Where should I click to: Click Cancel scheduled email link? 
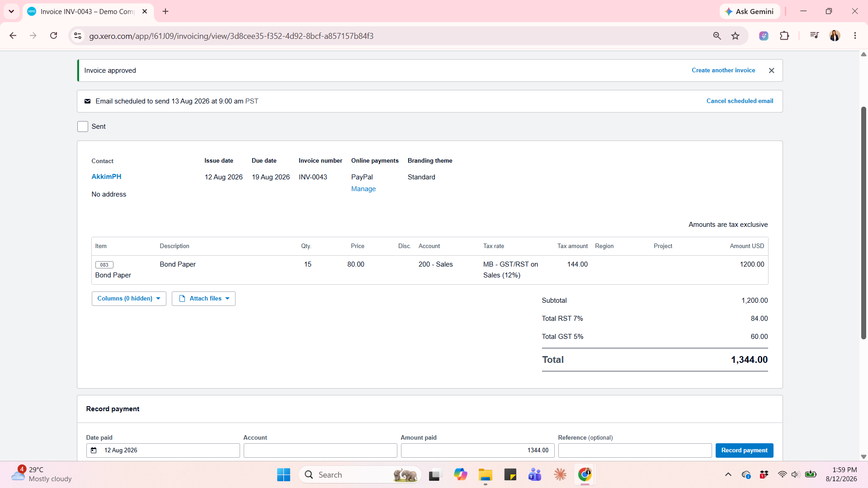[740, 101]
